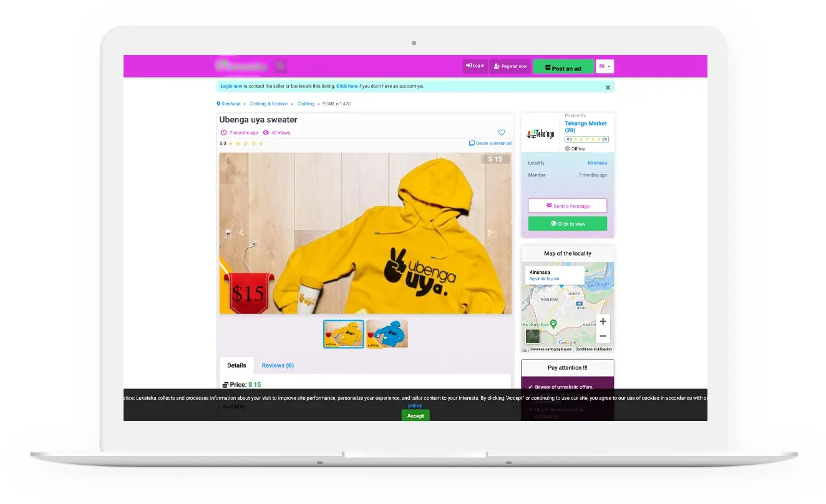Open the Kinshasa locality link in seller card
Screen dimensions: 826x504
597,163
